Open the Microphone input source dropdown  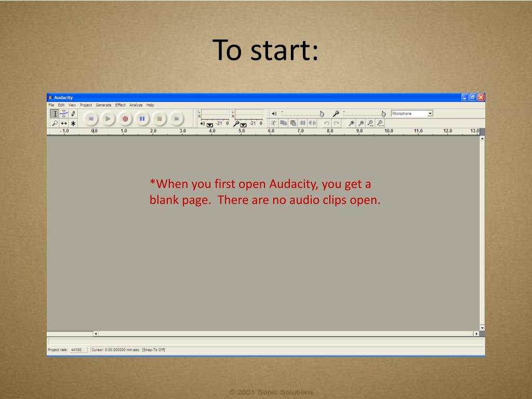click(x=412, y=114)
